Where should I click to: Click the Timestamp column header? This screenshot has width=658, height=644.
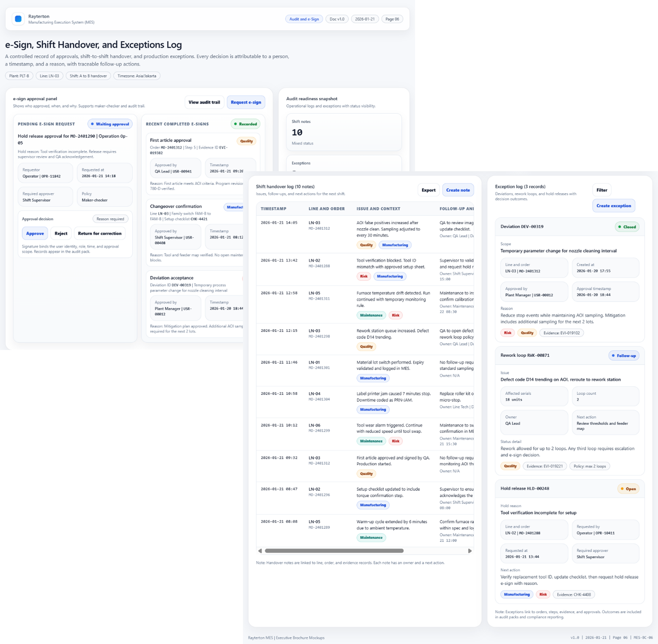click(273, 209)
